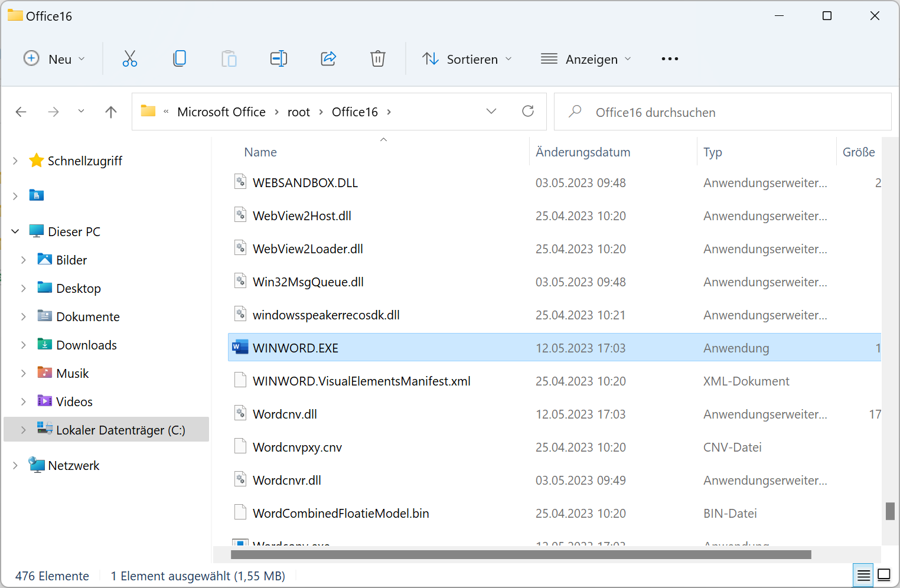Click the Paste clipboard icon
Viewport: 900px width, 588px height.
(229, 58)
